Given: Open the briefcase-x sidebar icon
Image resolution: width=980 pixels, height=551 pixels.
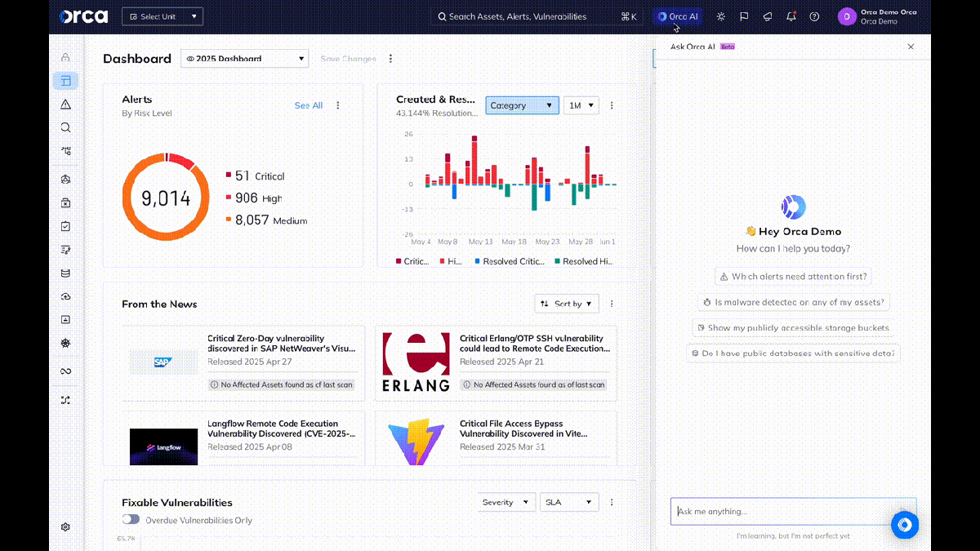Looking at the screenshot, I should point(65,202).
